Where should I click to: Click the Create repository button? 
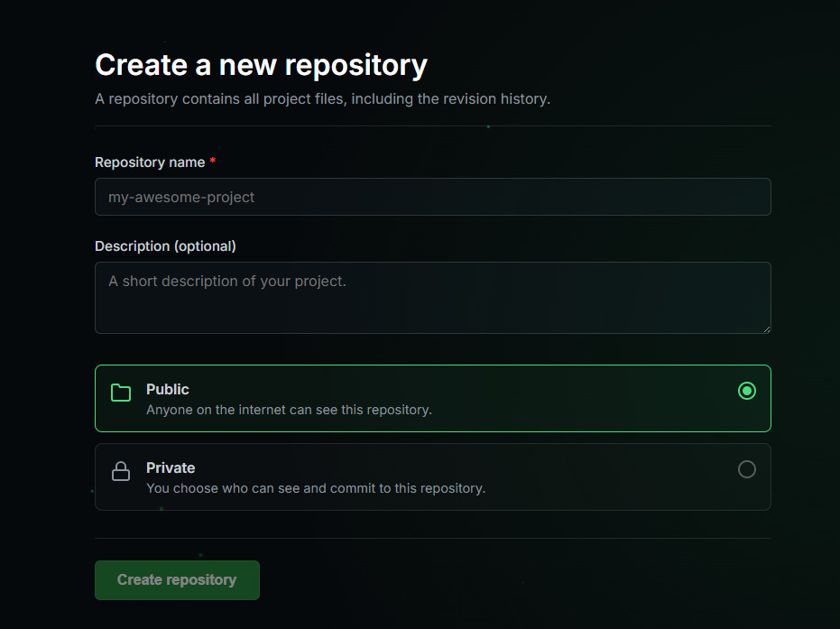point(178,580)
